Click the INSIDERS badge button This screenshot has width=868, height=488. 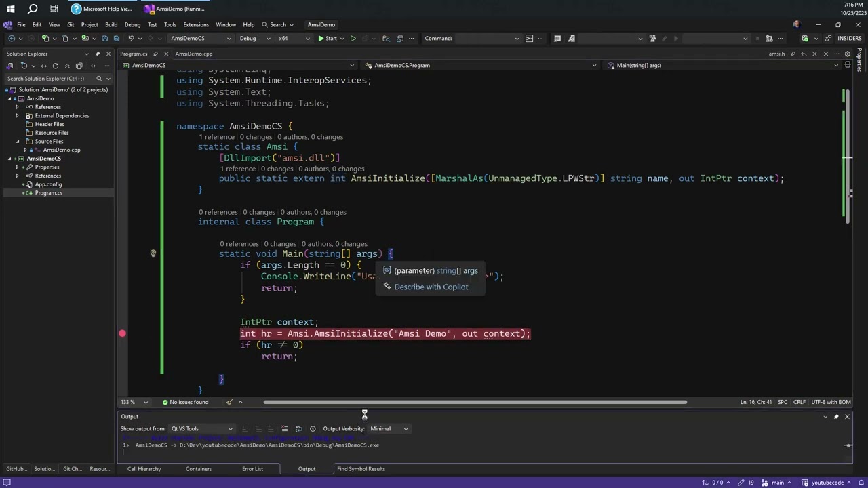pos(849,38)
